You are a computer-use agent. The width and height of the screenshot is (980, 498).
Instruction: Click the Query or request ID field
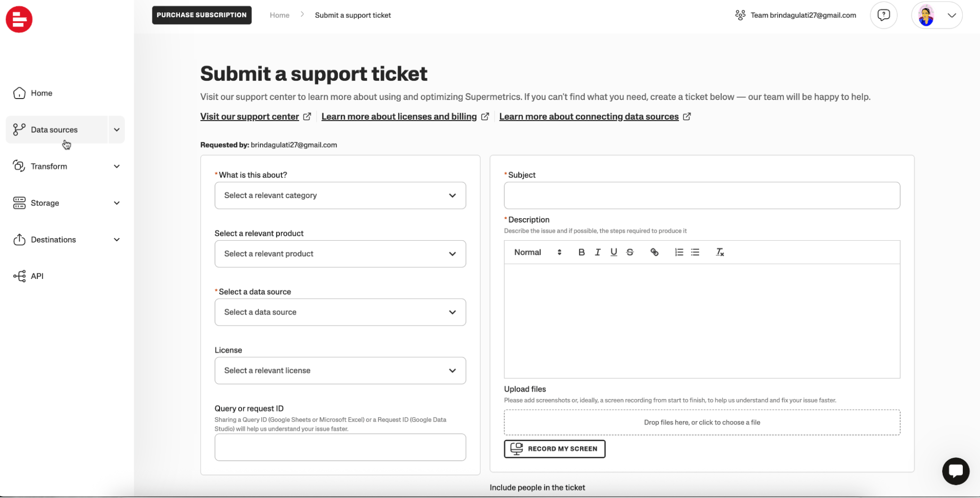(340, 447)
